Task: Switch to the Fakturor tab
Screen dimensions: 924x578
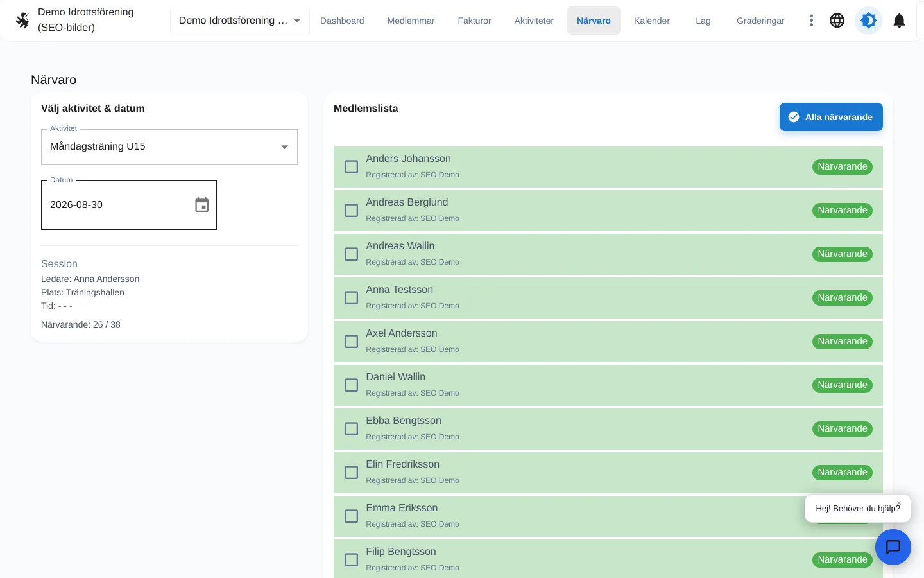Action: click(474, 21)
